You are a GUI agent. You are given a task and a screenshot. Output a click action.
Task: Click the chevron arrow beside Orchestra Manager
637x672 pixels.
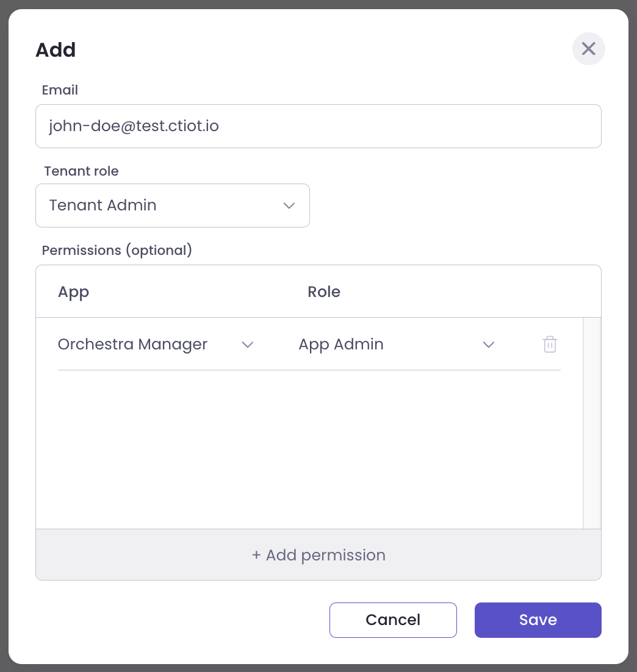tap(247, 345)
